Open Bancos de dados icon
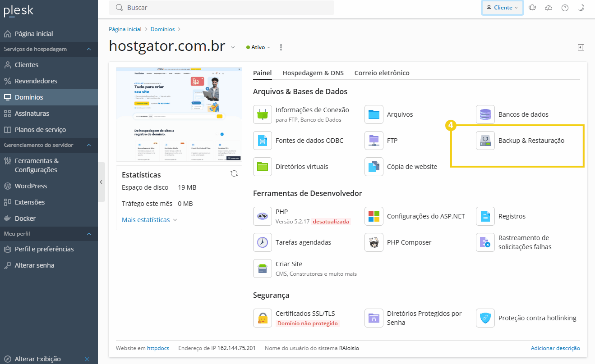Image resolution: width=595 pixels, height=364 pixels. coord(485,114)
